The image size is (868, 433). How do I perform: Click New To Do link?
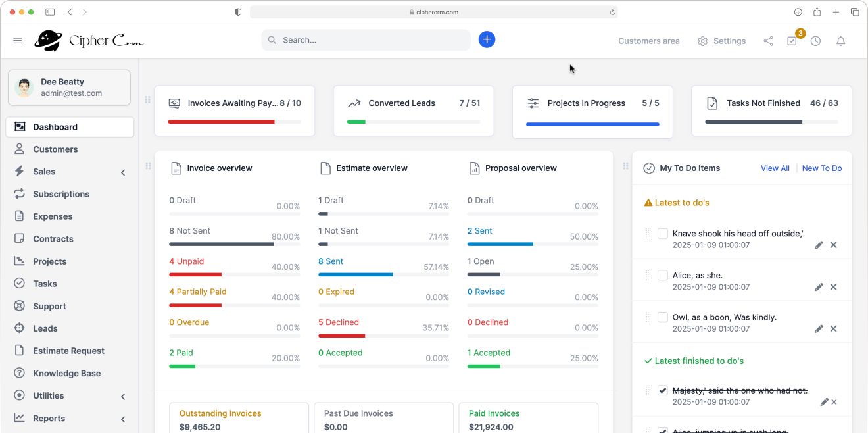click(822, 168)
